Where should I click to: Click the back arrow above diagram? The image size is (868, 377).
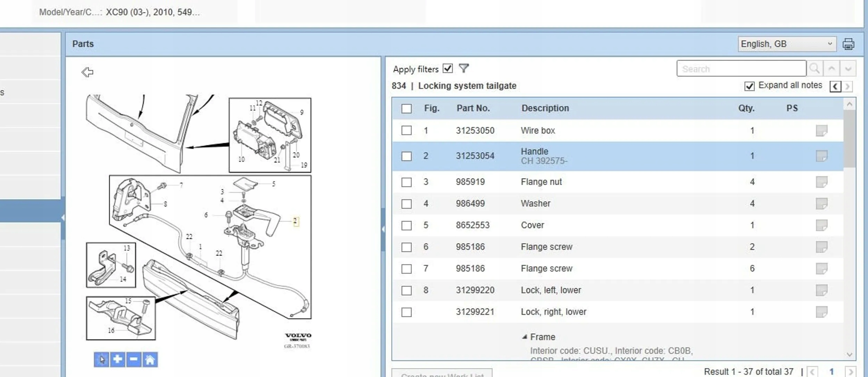pyautogui.click(x=87, y=72)
